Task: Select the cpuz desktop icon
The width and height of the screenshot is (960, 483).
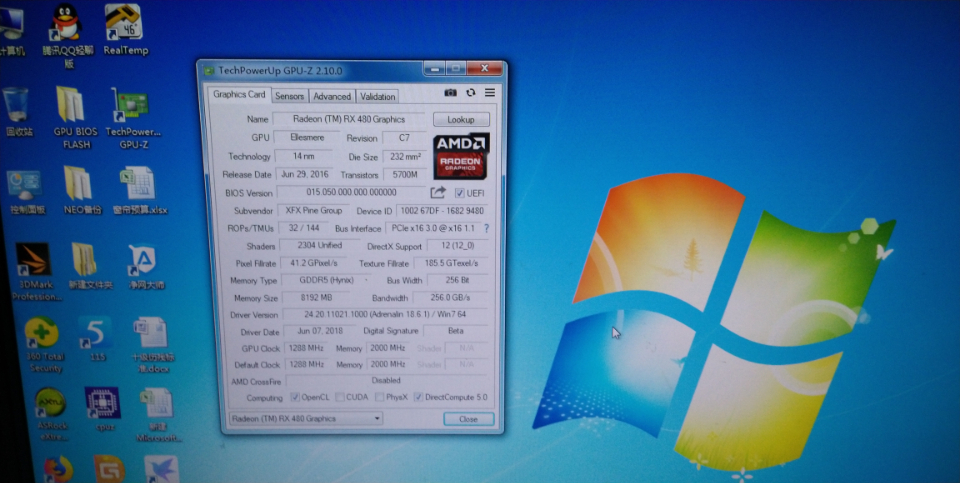Action: [102, 408]
